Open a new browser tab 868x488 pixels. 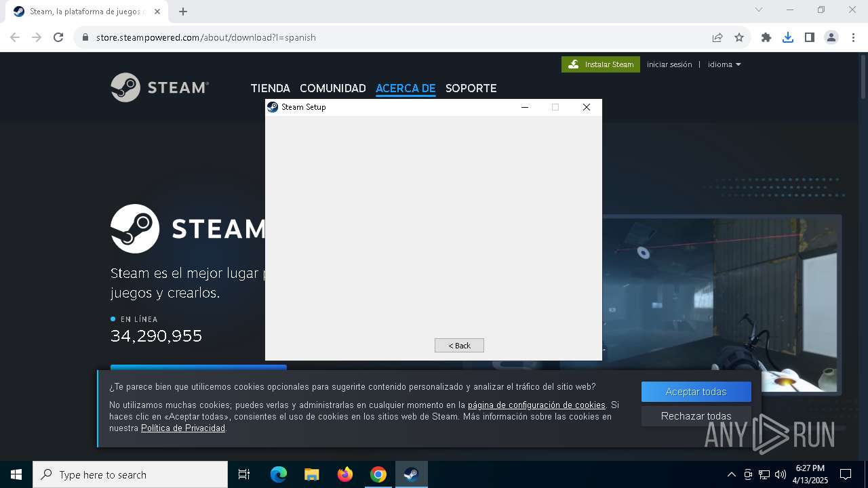tap(183, 12)
